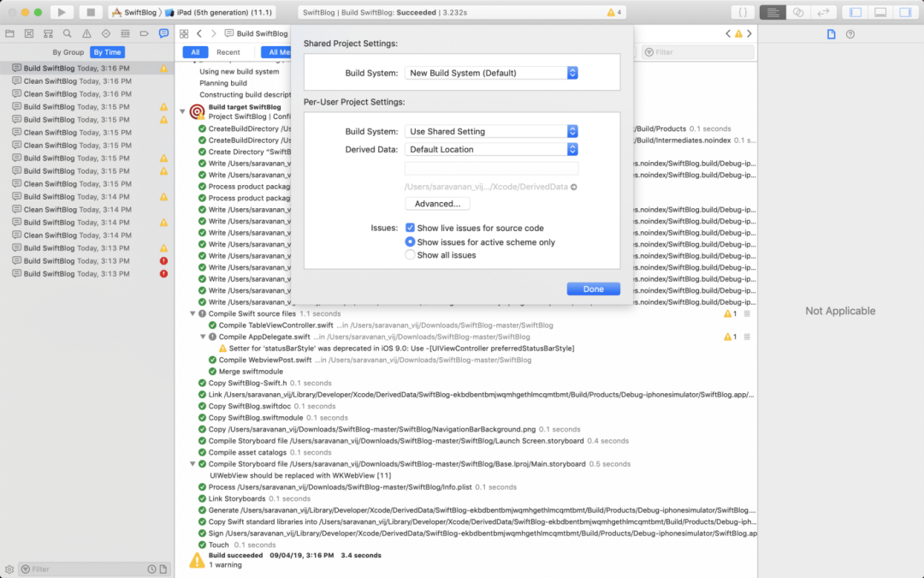Click UIWebView should be replaced with WKWebView
924x578 pixels.
pyautogui.click(x=300, y=475)
